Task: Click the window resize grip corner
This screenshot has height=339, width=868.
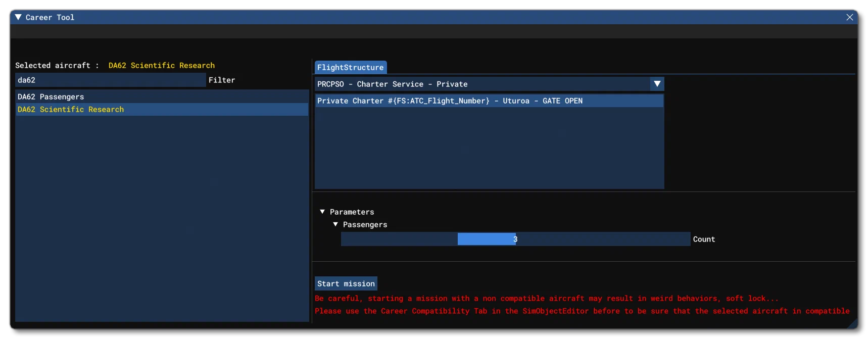Action: tap(853, 324)
